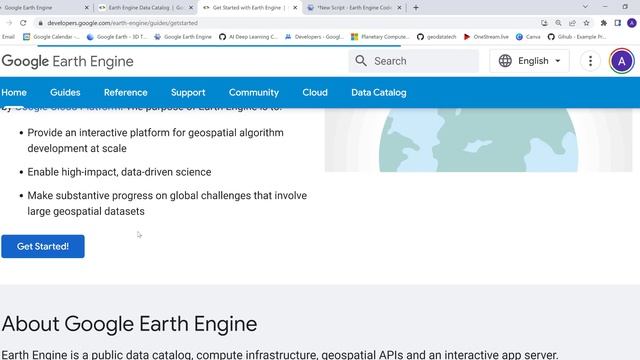Open the Google Calendar bookmark
The width and height of the screenshot is (640, 360).
point(51,37)
